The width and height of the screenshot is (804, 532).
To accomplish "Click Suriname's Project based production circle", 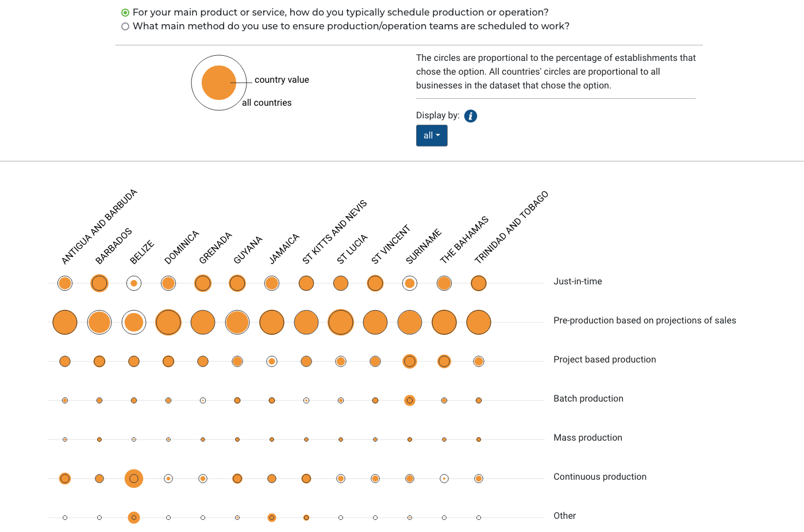I will (410, 361).
